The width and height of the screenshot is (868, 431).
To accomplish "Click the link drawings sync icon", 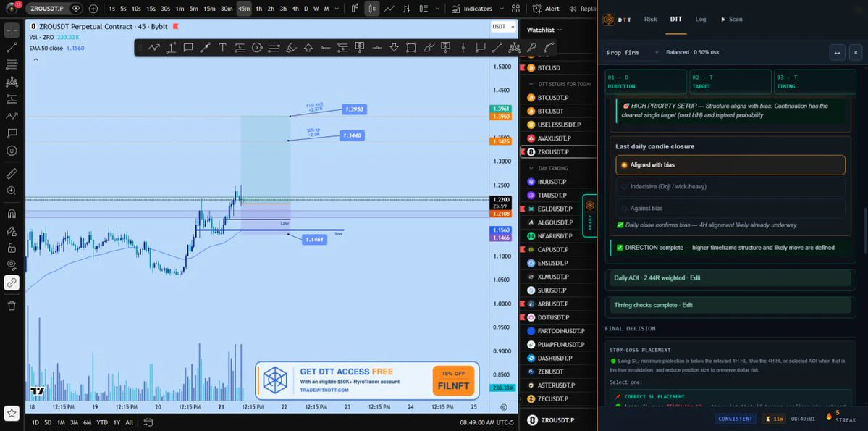I will tap(12, 283).
